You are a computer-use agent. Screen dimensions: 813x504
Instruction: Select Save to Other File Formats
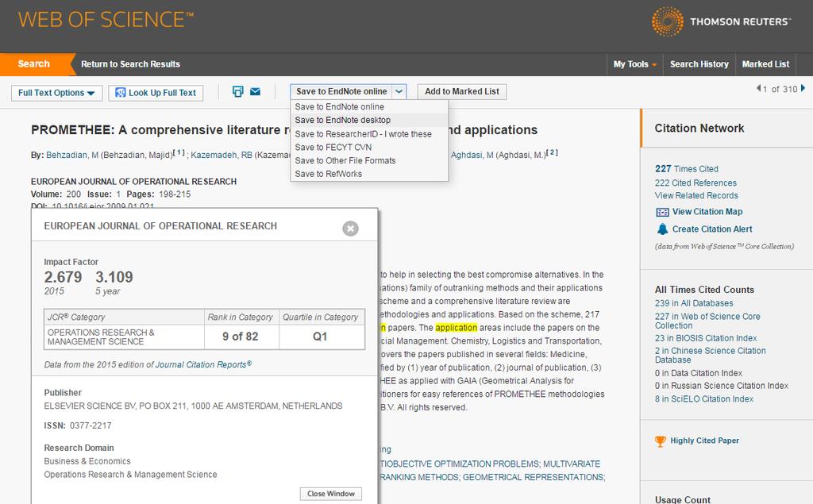[345, 161]
